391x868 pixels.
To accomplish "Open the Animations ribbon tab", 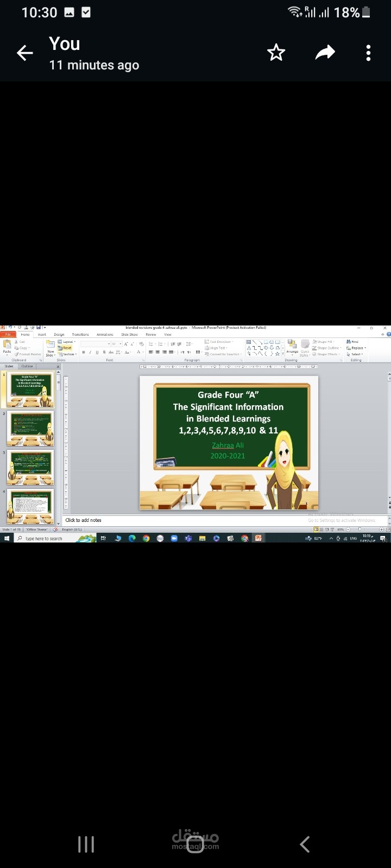I will [x=105, y=335].
